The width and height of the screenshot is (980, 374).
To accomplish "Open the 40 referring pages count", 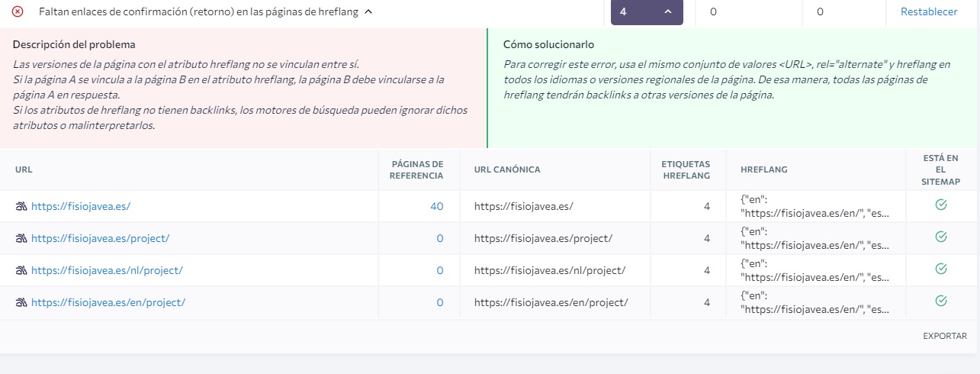I will pyautogui.click(x=437, y=206).
